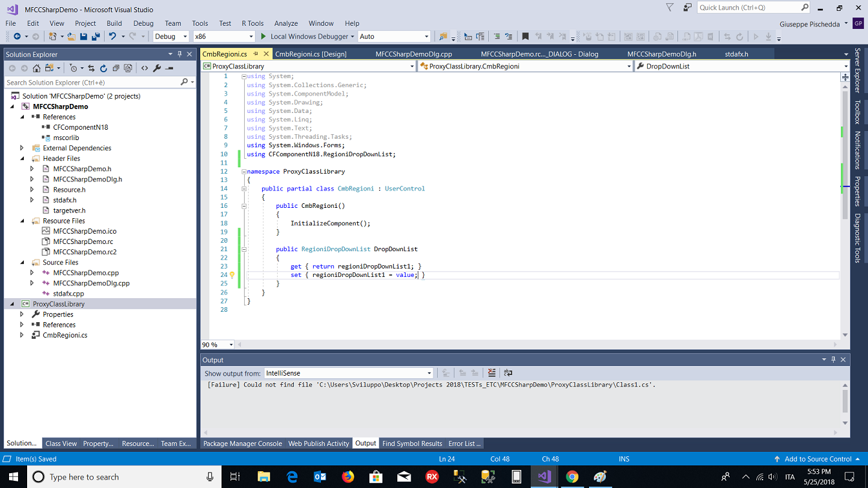This screenshot has width=868, height=488.
Task: Open the x86 platform dropdown
Action: point(251,37)
